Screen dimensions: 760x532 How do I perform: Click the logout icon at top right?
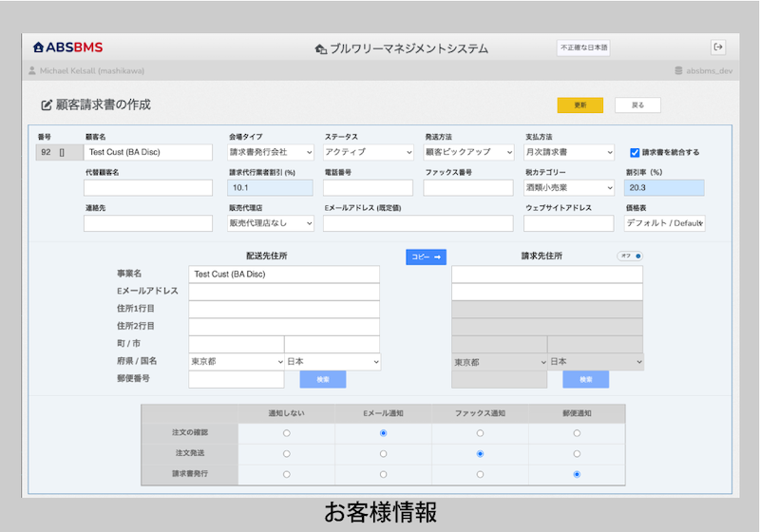[x=718, y=47]
